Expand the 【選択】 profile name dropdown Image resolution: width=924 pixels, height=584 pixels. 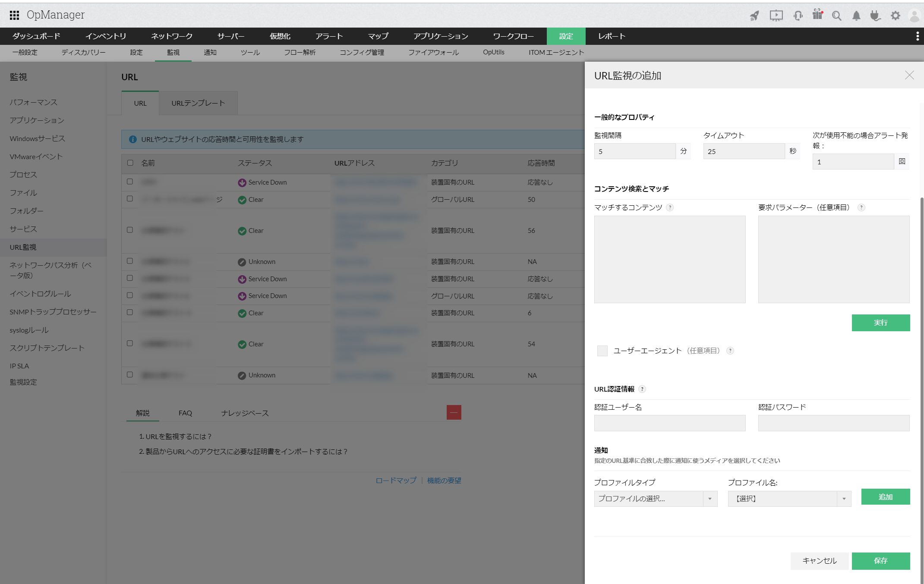(789, 499)
